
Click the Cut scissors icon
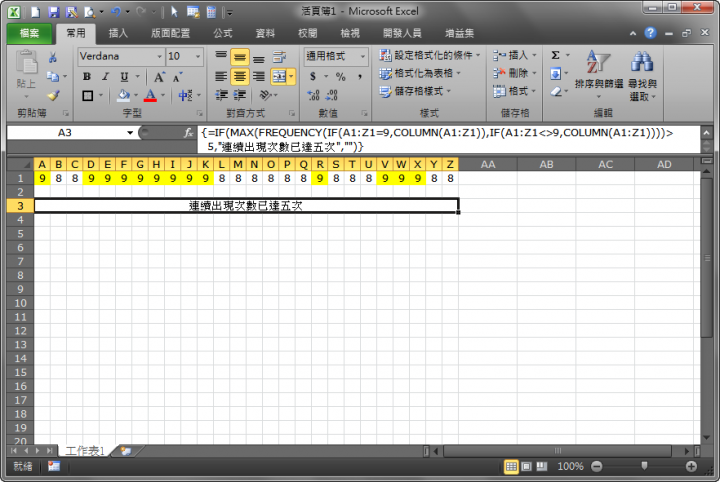click(x=53, y=57)
